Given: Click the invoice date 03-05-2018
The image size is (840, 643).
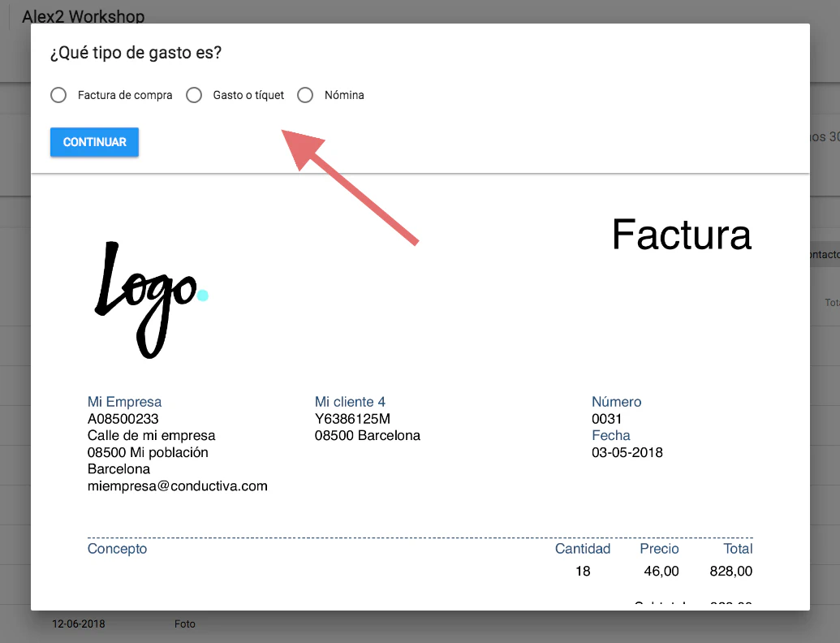Looking at the screenshot, I should coord(627,452).
